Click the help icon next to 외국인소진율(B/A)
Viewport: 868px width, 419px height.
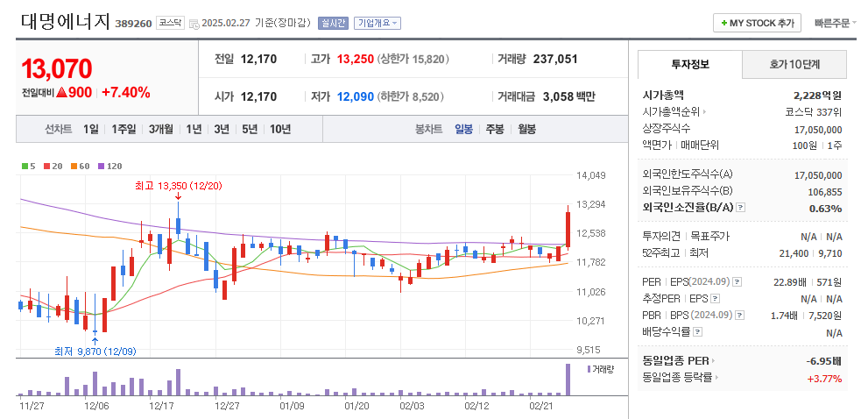click(741, 208)
